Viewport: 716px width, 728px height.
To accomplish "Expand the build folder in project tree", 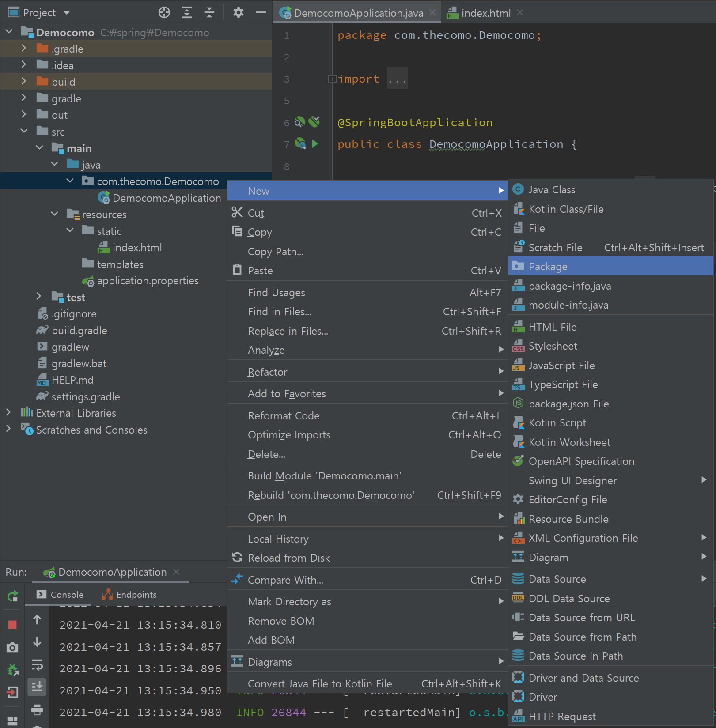I will 24,82.
